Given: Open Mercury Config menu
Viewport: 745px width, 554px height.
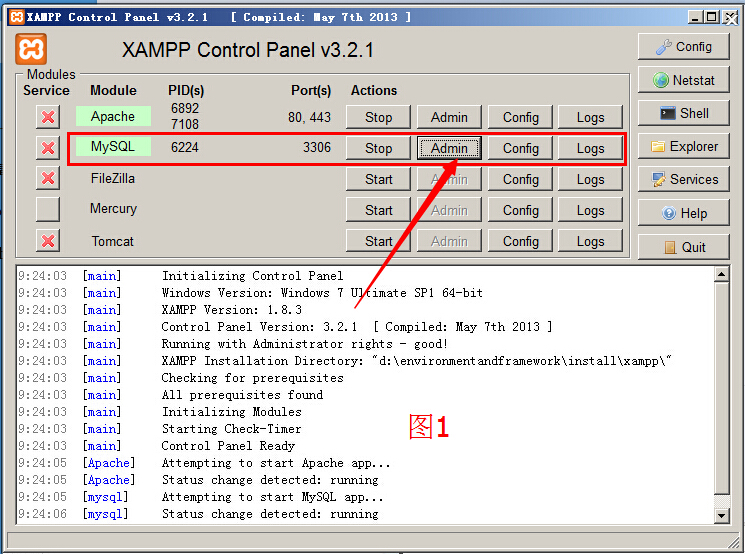Looking at the screenshot, I should pos(520,210).
